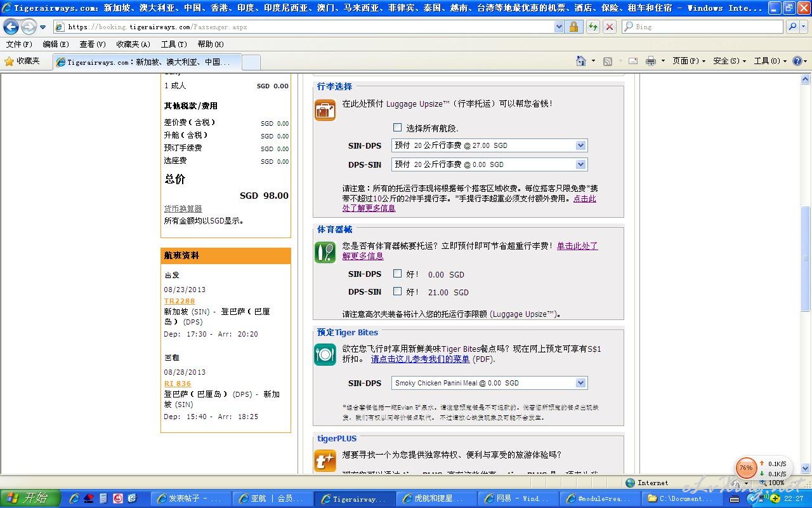Open the 单击此处了解更多信息 sports equipment link

[x=470, y=251]
